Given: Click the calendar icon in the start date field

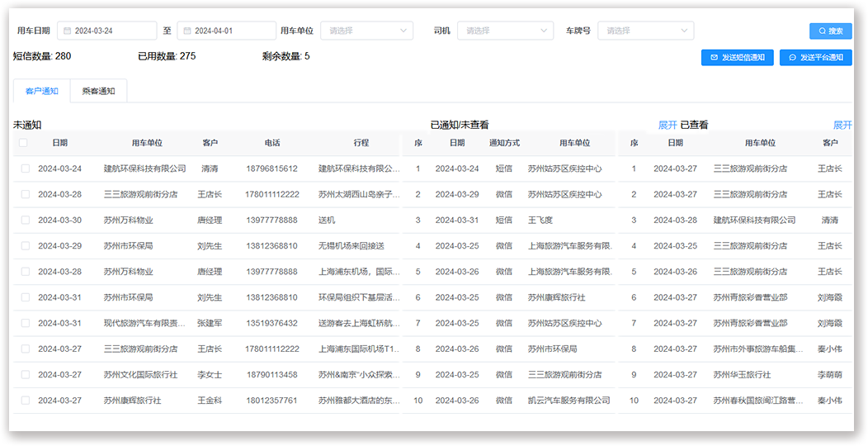Looking at the screenshot, I should tap(65, 31).
